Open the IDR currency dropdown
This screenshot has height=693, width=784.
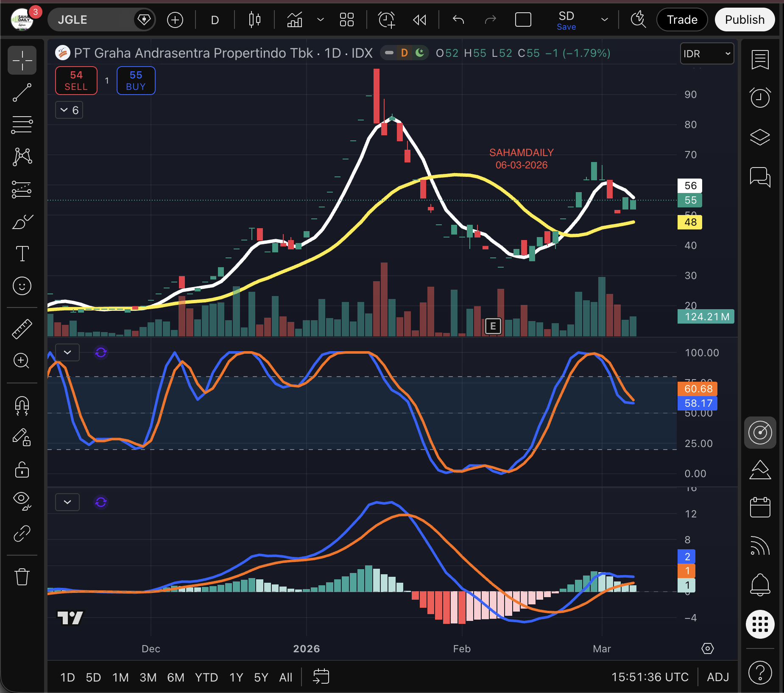706,54
